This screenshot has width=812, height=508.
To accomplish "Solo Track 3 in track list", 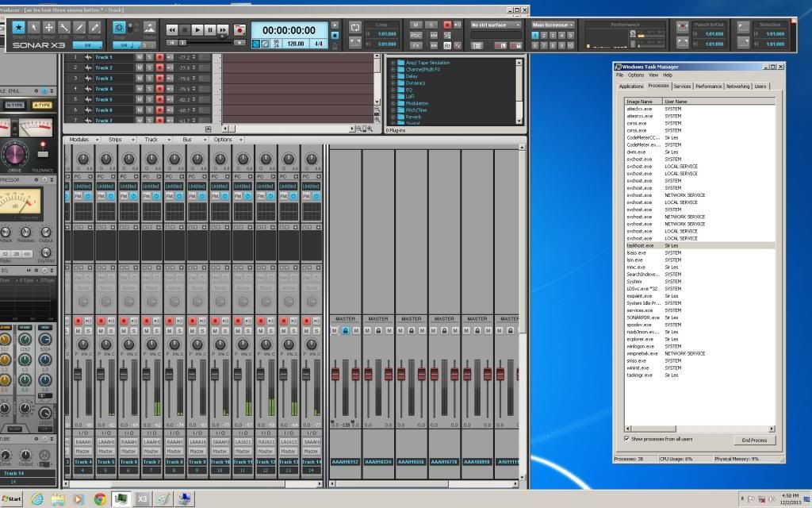I will pos(148,79).
